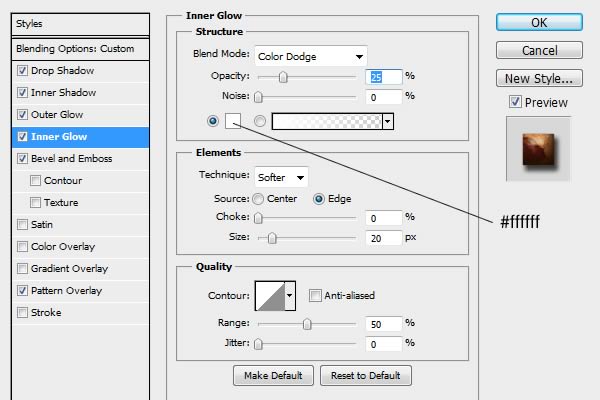
Task: Open the Inner Shadow settings row
Action: (x=80, y=93)
